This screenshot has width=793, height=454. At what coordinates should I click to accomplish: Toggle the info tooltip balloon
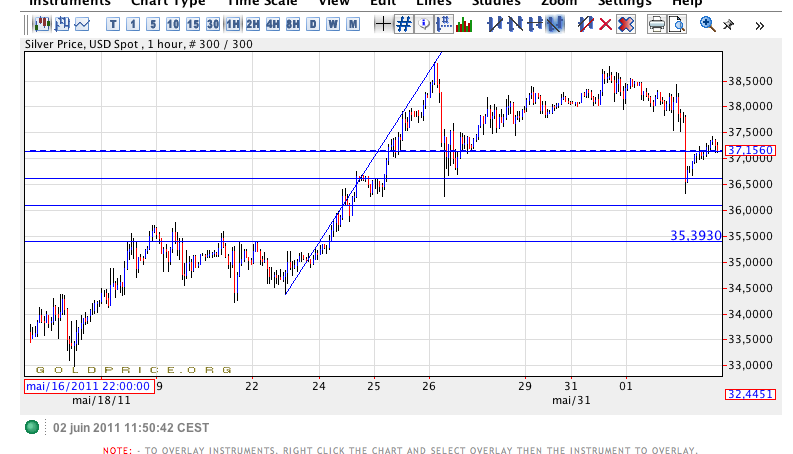pos(424,24)
